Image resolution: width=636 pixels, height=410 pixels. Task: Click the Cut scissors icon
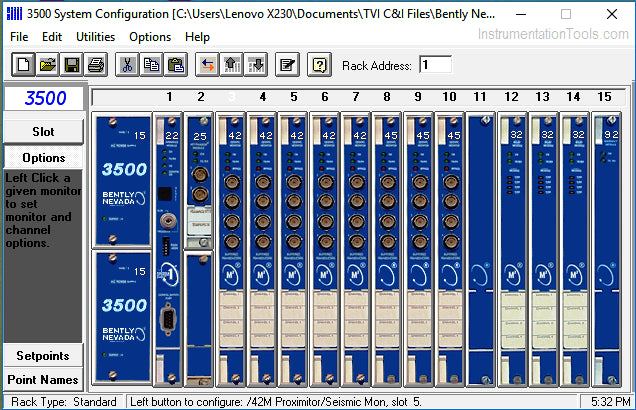click(127, 65)
